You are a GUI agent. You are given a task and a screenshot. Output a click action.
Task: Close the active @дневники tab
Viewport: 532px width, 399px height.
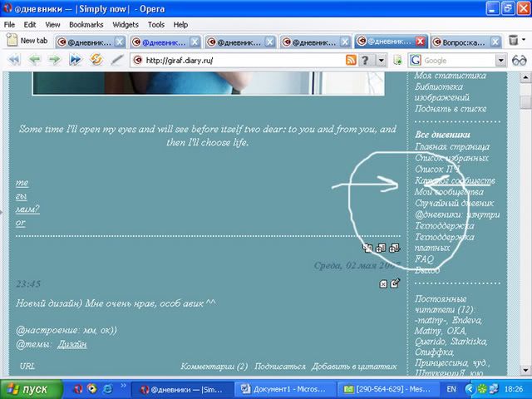point(421,42)
